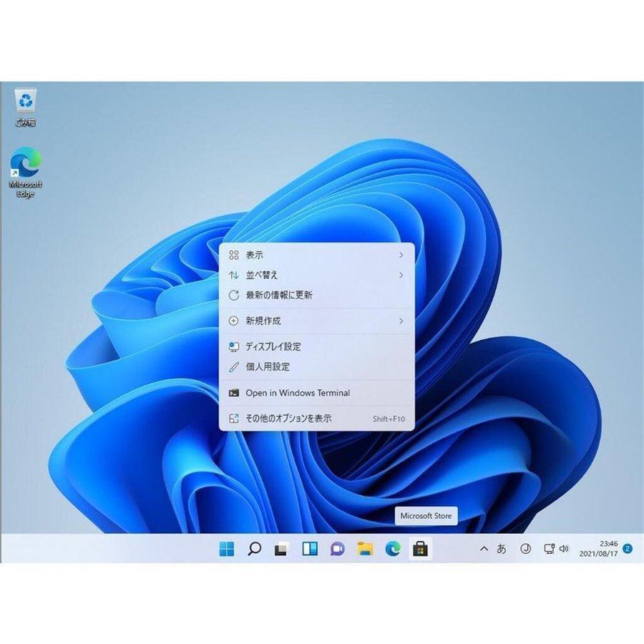This screenshot has height=644, width=644.
Task: Open Task View on the taskbar
Action: [x=280, y=549]
